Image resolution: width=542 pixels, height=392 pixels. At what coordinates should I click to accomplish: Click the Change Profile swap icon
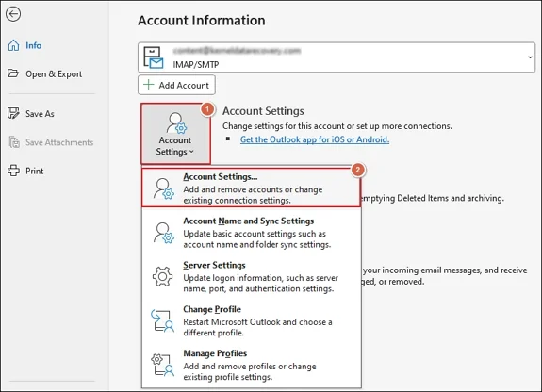coord(162,320)
